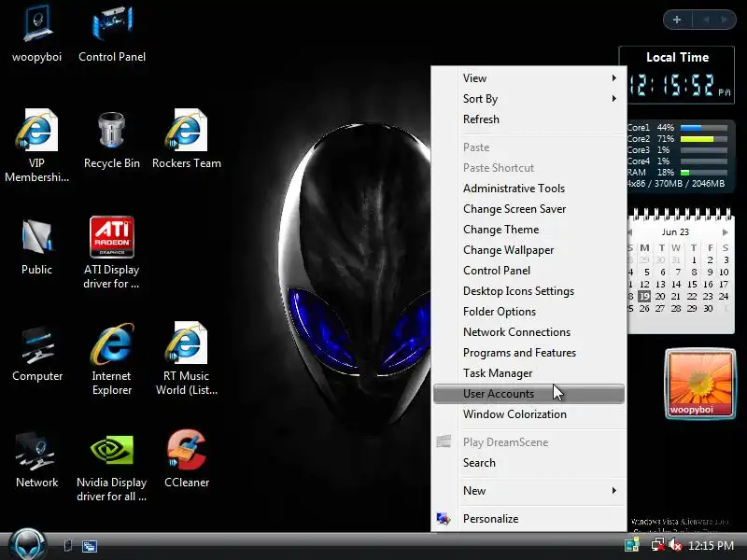
Task: Click the network tray icon with red X
Action: coord(658,545)
